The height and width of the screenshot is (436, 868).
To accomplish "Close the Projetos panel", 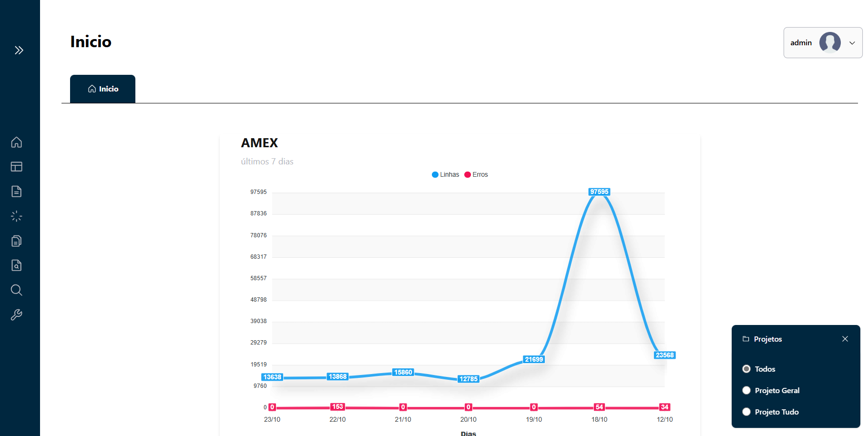I will click(x=845, y=339).
